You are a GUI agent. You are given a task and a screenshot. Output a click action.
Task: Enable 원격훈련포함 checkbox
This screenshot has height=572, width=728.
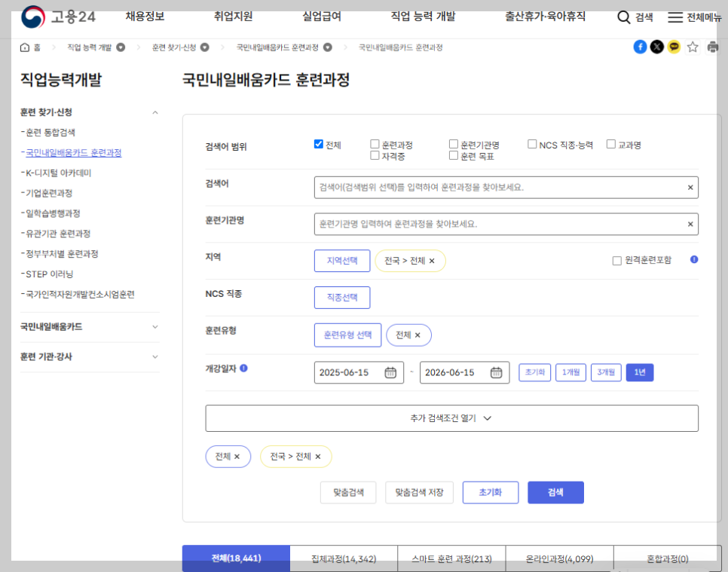(617, 261)
